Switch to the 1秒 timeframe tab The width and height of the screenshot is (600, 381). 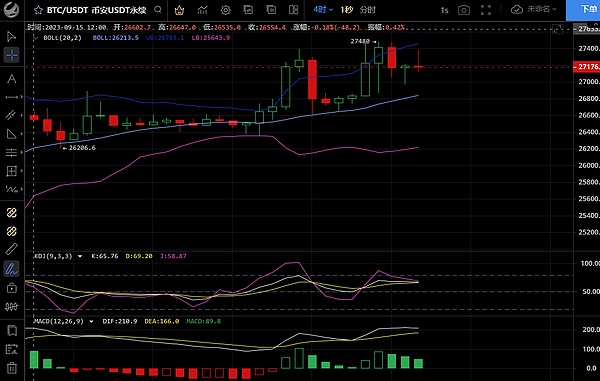tap(346, 10)
